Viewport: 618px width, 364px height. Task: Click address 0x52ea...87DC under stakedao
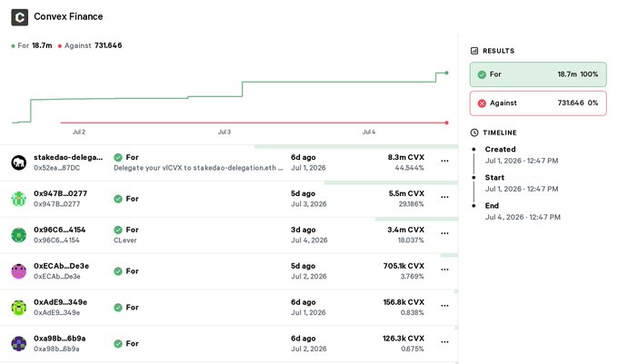[x=56, y=168]
